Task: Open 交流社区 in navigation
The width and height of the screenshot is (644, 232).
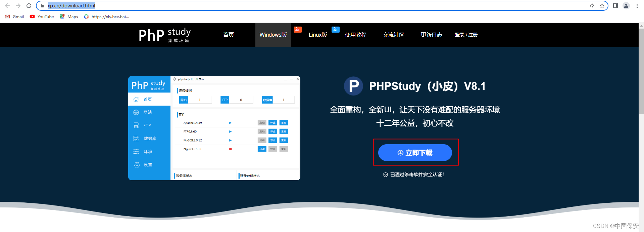Action: (394, 35)
